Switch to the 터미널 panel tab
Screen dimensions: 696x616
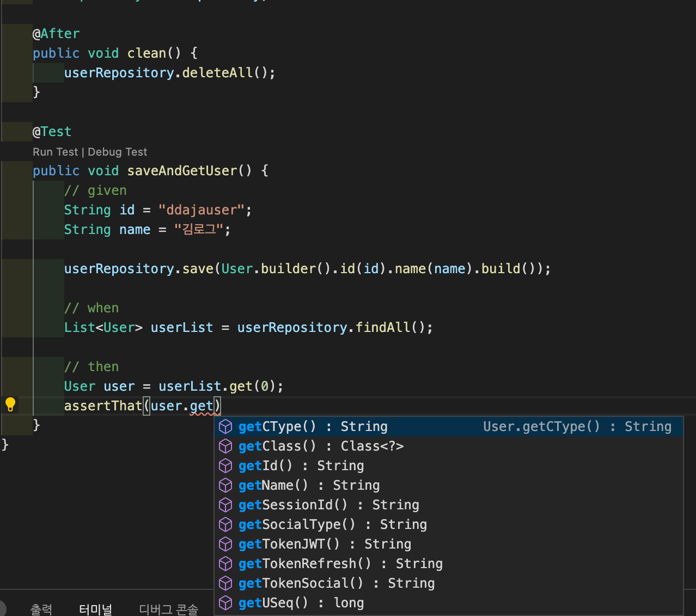pyautogui.click(x=96, y=609)
